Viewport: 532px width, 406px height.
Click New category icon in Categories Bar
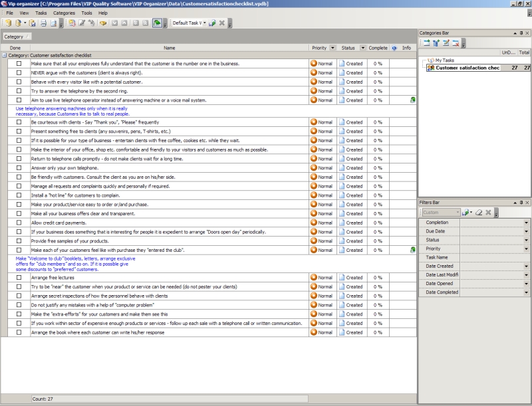426,43
